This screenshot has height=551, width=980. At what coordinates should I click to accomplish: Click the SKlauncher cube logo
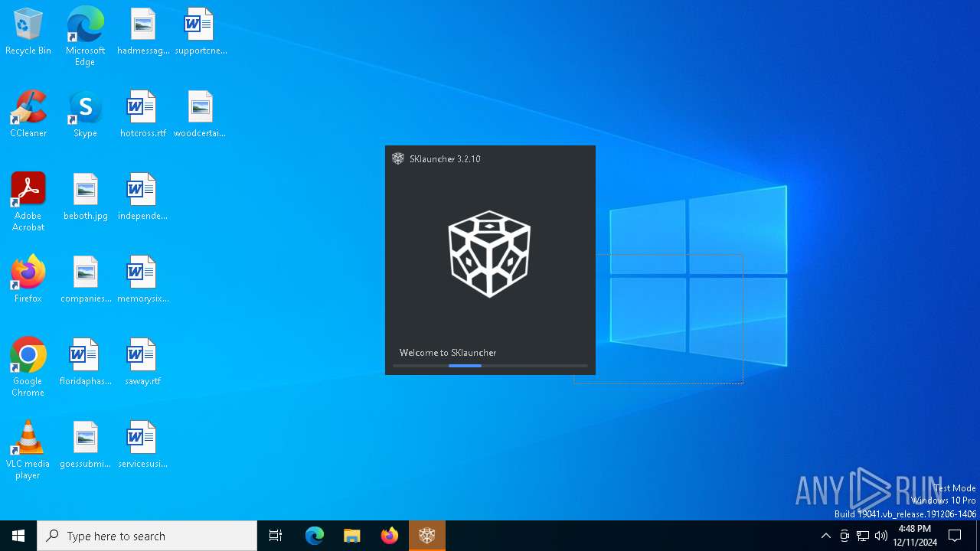click(489, 254)
